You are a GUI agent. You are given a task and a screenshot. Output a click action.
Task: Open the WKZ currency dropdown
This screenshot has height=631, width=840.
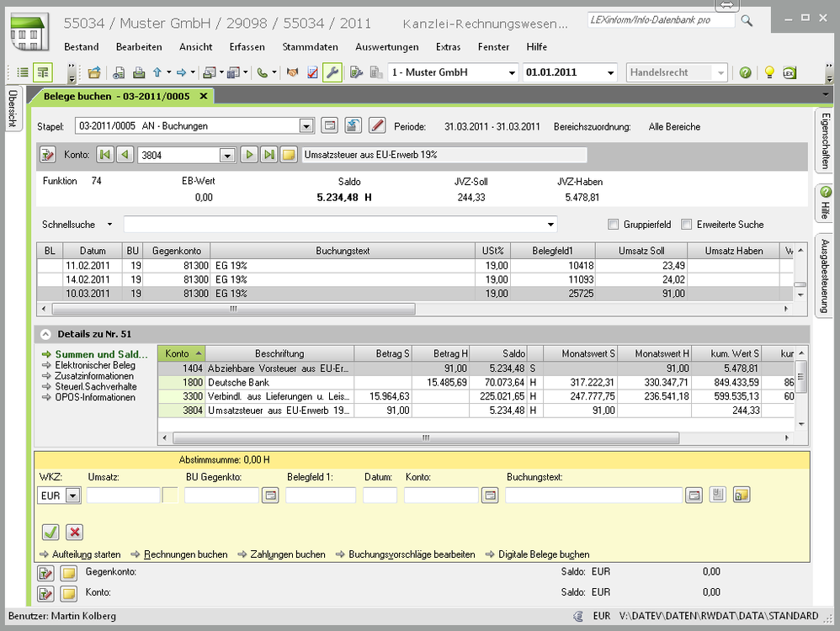coord(72,496)
